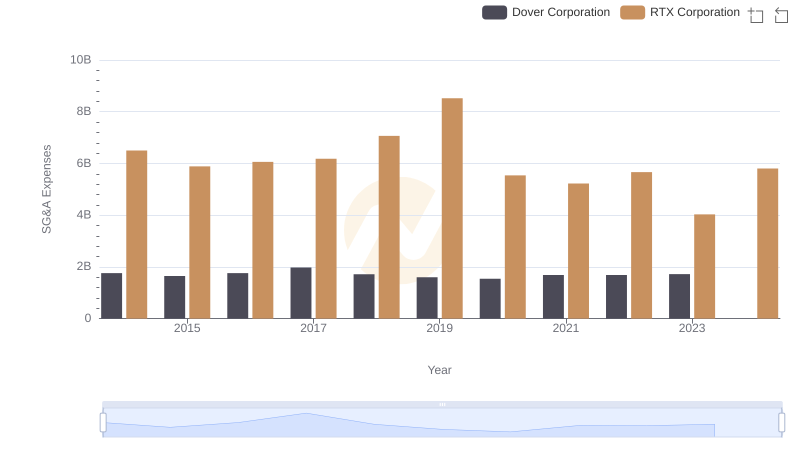Click the Year axis title
Viewport: 800px width, 461px height.
coord(439,370)
